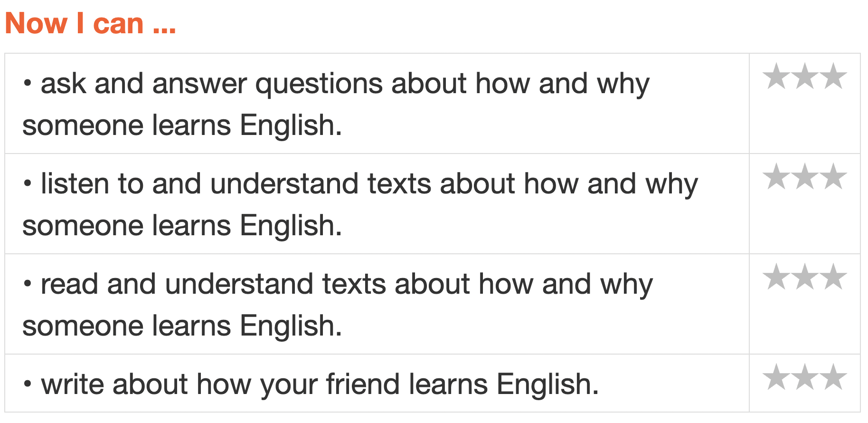Click first star in write about friend row
This screenshot has height=423, width=868.
[x=776, y=378]
